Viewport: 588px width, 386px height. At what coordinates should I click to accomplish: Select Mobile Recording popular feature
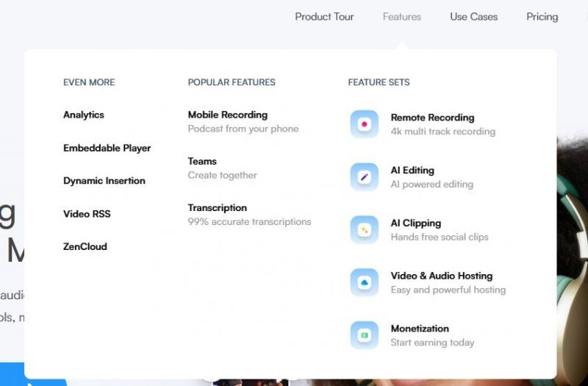(x=227, y=115)
